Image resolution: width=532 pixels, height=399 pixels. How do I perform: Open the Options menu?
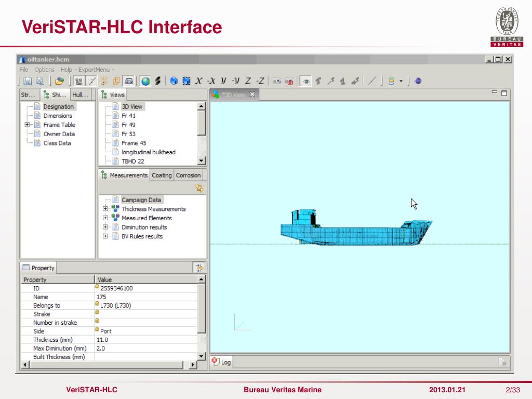(45, 70)
